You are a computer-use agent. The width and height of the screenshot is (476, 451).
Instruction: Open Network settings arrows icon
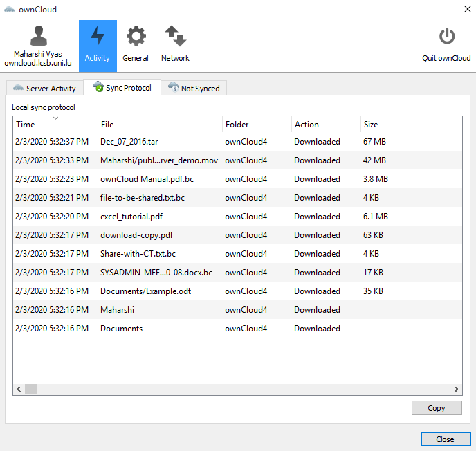point(175,37)
